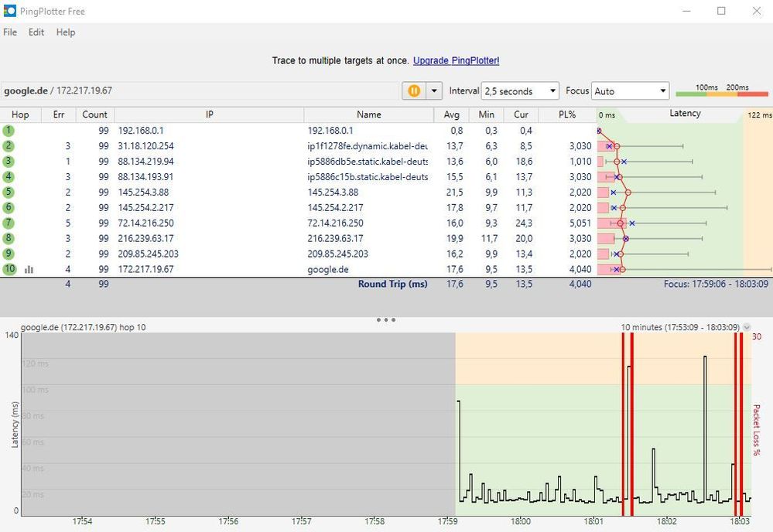Click the first packet loss bar after 18:01
The height and width of the screenshot is (532, 773).
coord(623,424)
